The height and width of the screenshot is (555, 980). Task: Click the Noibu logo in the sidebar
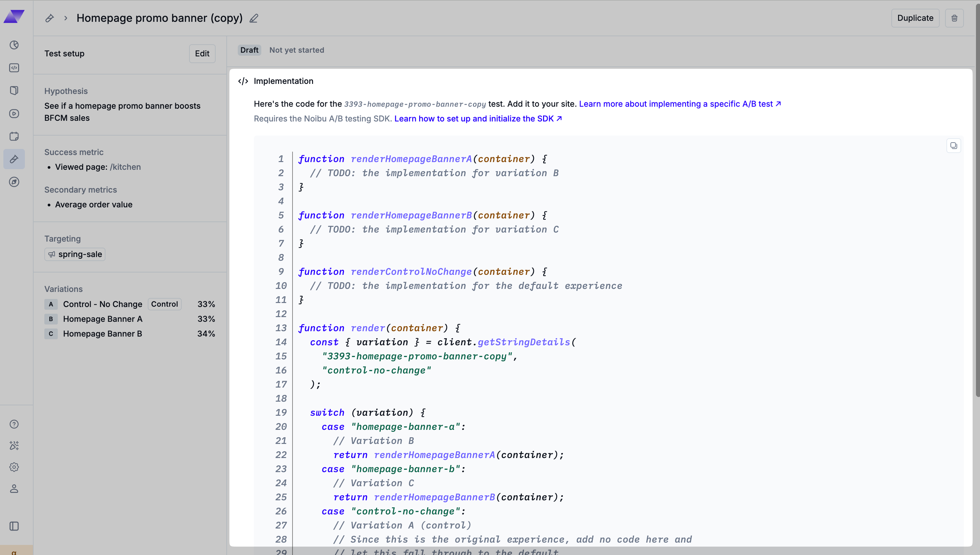[x=14, y=16]
